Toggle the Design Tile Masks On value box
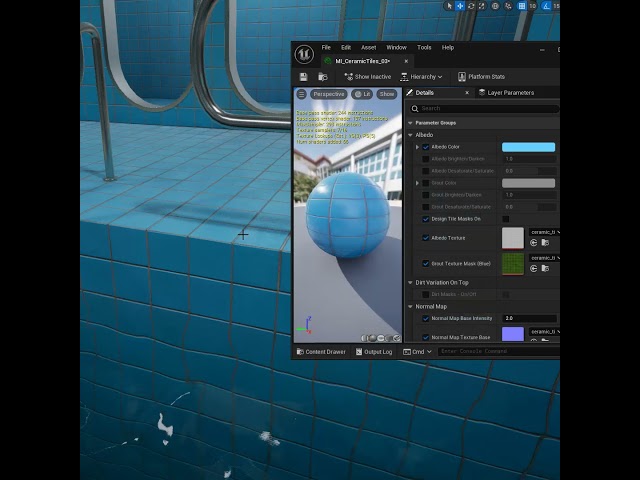 (x=506, y=219)
